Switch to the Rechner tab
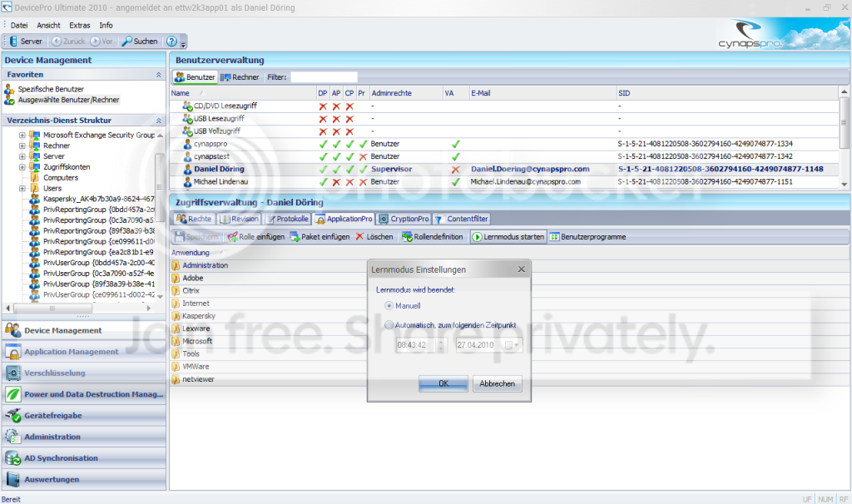The width and height of the screenshot is (852, 504). (240, 77)
